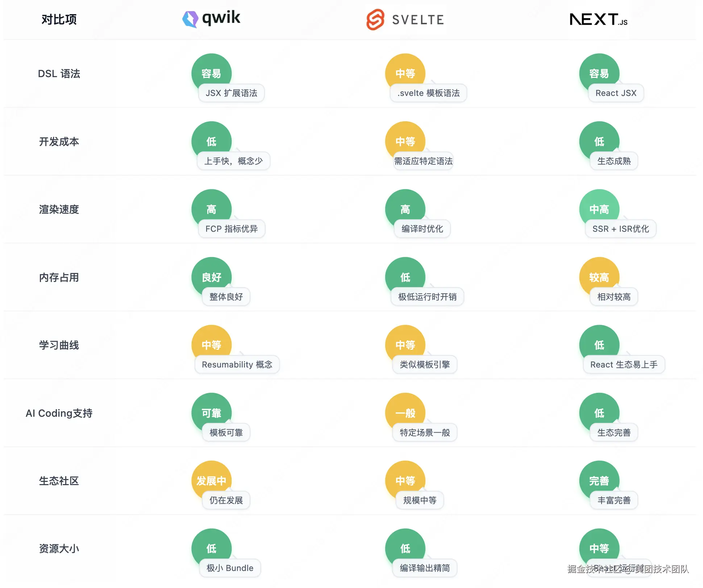Image resolution: width=703 pixels, height=588 pixels.
Task: Click Qwik's green 良好 memory badge
Action: [211, 277]
